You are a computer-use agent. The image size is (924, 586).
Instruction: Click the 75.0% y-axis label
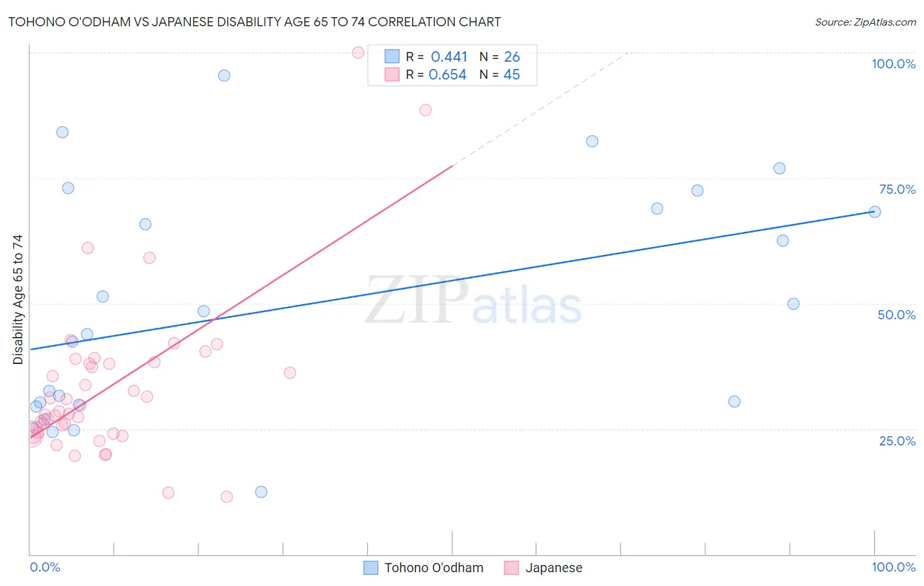point(897,189)
